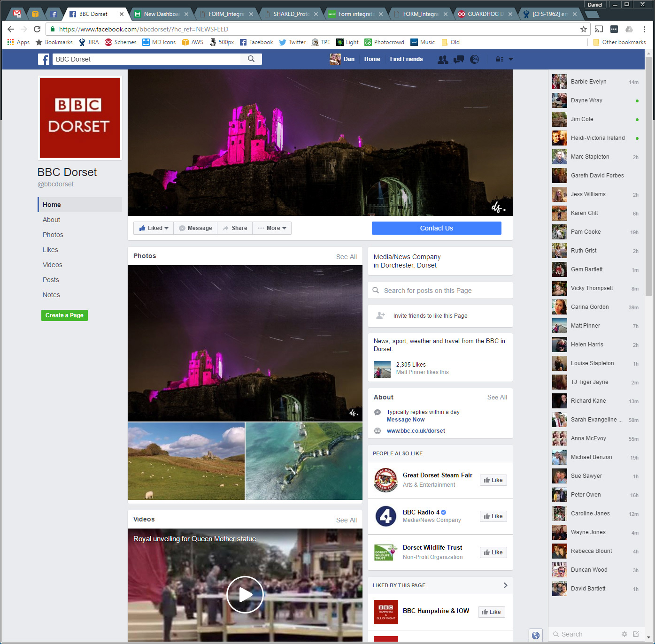The image size is (655, 644).
Task: Open the Messages icon in header
Action: point(459,59)
